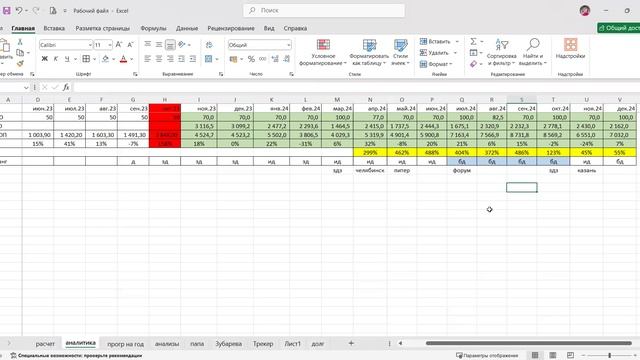Screen dimensions: 640x360
Task: Decrease decimal places icon
Action: coord(287,59)
